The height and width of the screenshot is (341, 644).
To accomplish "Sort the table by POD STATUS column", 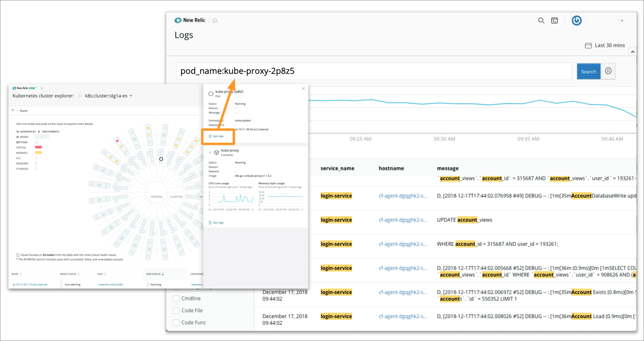I will [x=155, y=274].
